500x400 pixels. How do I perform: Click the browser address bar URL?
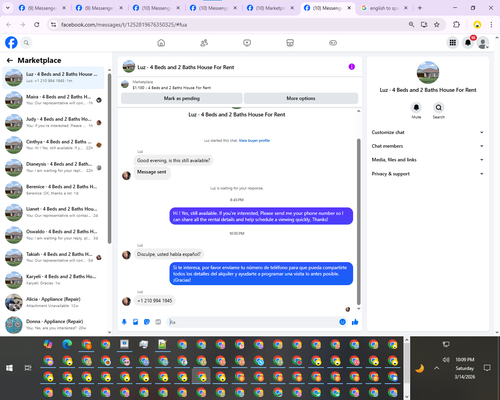coord(124,25)
